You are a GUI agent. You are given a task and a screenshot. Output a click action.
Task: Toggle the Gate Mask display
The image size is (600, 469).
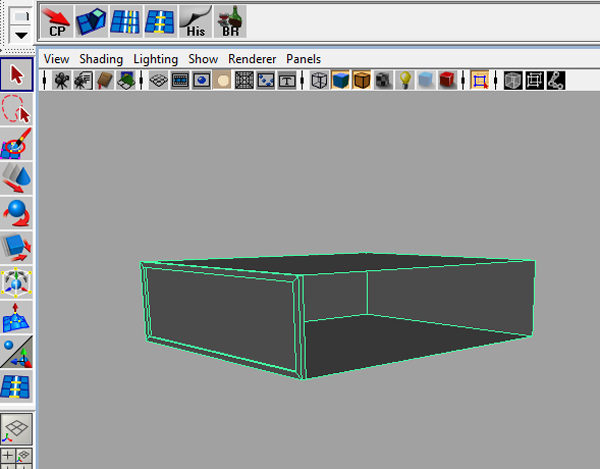click(x=223, y=80)
